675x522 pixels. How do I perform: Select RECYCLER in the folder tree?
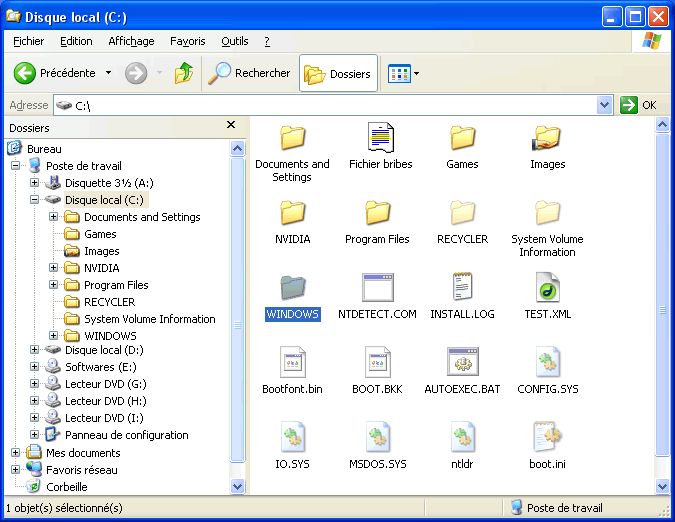point(109,302)
